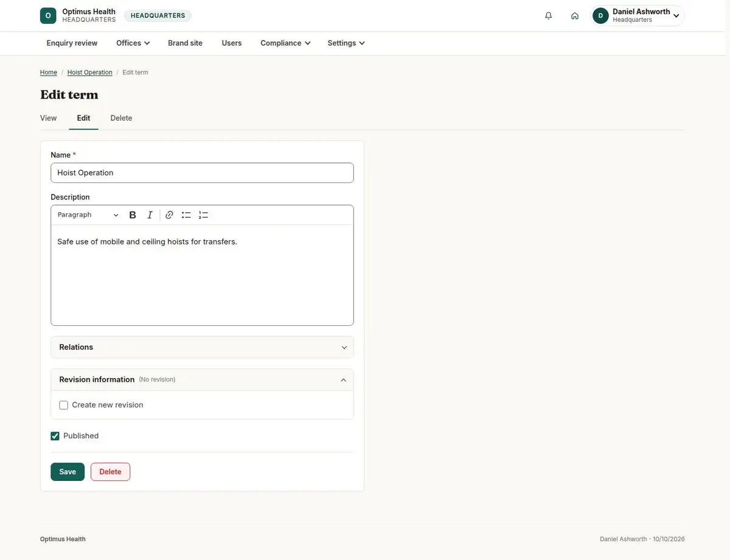730x560 pixels.
Task: Focus the Name input field
Action: coord(202,173)
